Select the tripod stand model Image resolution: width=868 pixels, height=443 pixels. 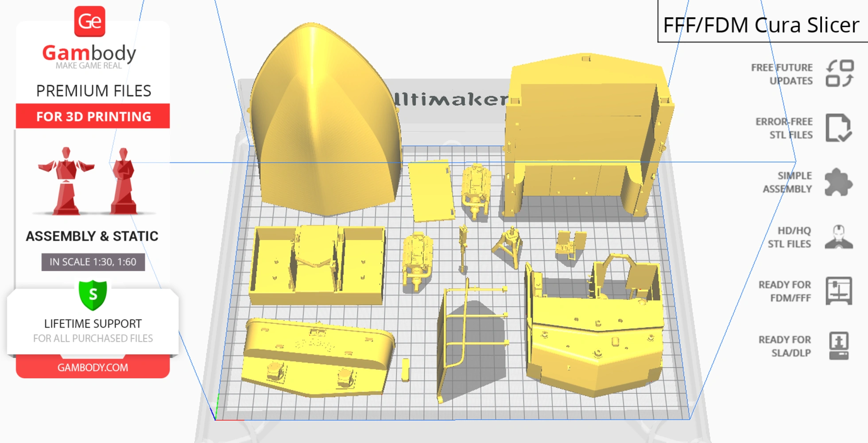coord(508,246)
